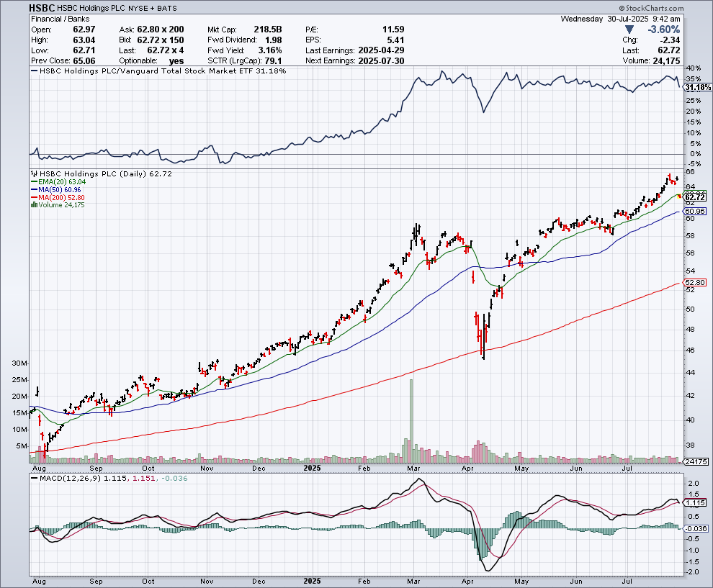Viewport: 713px width, 588px height.
Task: Click the StockCharts.com copyright text
Action: click(x=651, y=8)
